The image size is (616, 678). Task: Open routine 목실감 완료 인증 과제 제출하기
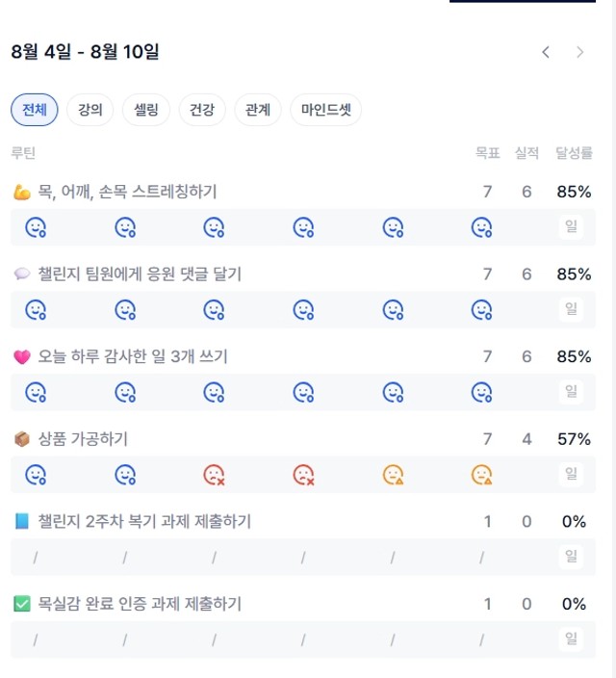click(x=140, y=604)
